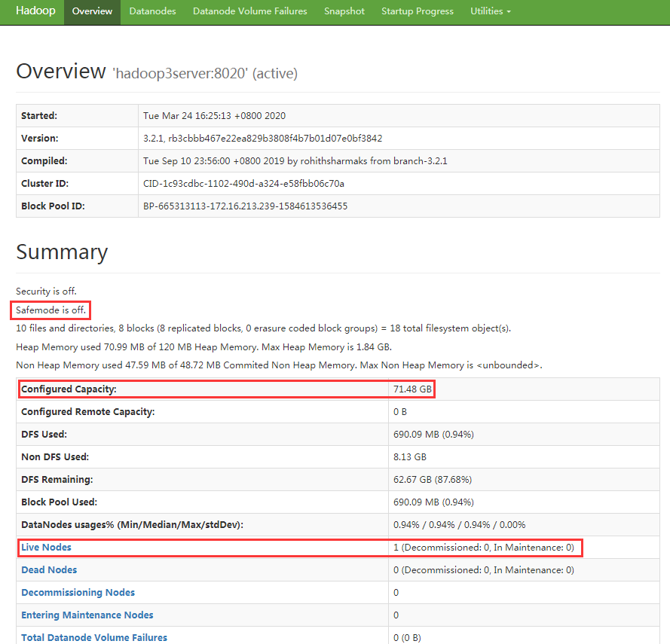Viewport: 670px width, 644px height.
Task: Click the Block Pool ID value
Action: (245, 206)
